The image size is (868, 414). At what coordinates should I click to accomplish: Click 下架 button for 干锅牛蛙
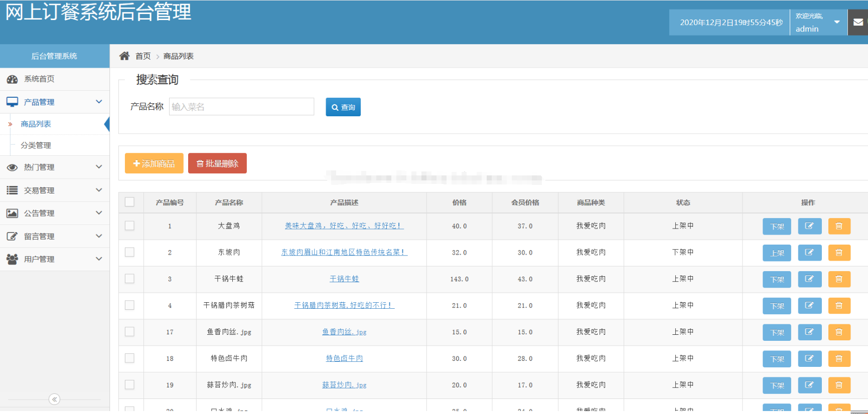tap(777, 280)
